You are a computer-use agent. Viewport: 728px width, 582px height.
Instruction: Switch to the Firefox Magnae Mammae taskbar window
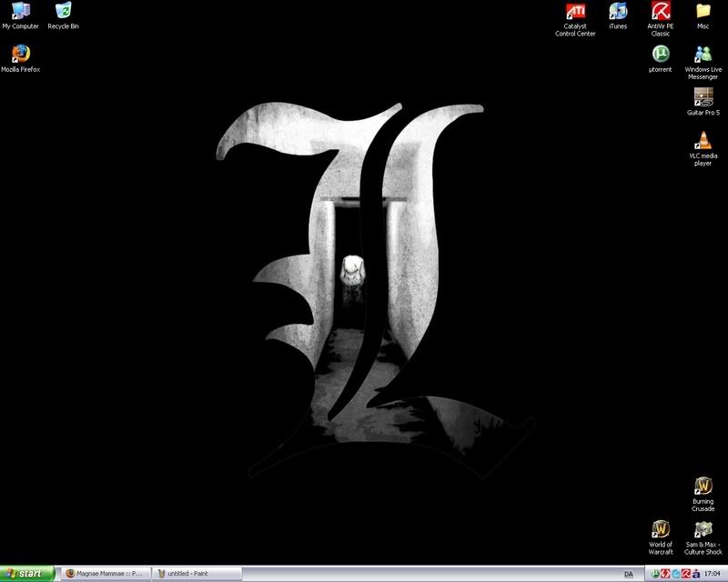tap(106, 574)
